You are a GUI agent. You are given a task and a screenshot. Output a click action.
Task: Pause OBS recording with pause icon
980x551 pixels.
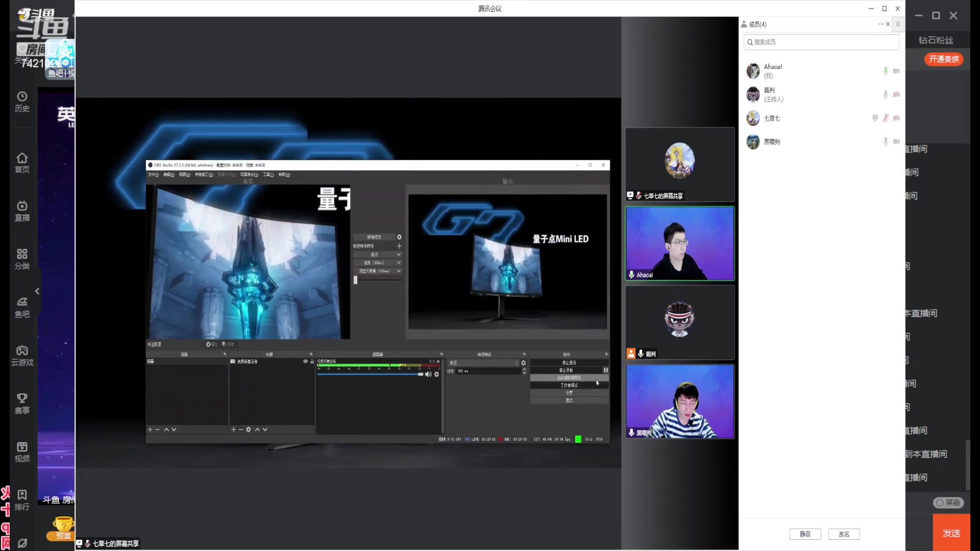coord(606,370)
